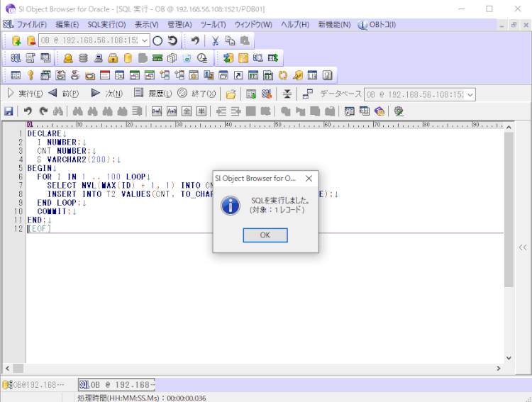
Task: Click OK in the message dialog
Action: click(265, 235)
